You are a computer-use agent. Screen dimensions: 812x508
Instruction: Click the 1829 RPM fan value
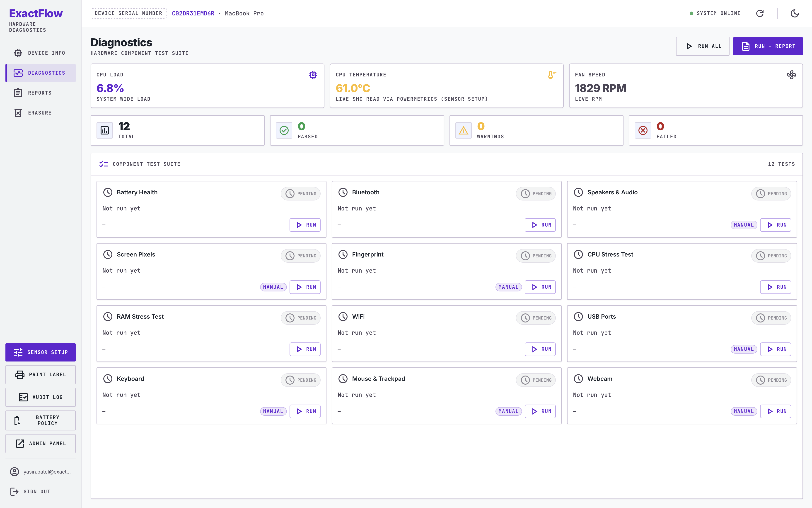[x=601, y=88]
